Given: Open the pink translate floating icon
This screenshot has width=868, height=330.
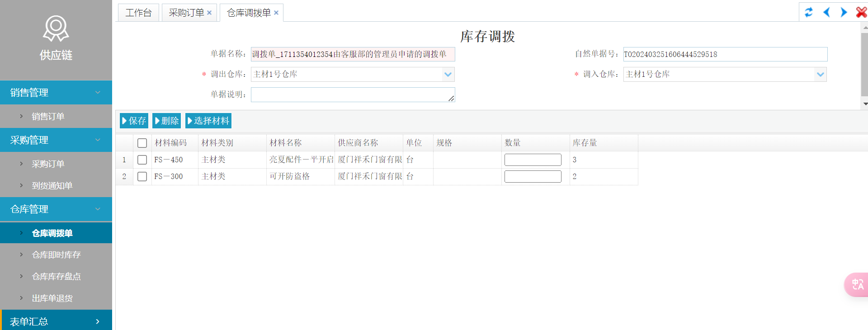Looking at the screenshot, I should (x=856, y=285).
